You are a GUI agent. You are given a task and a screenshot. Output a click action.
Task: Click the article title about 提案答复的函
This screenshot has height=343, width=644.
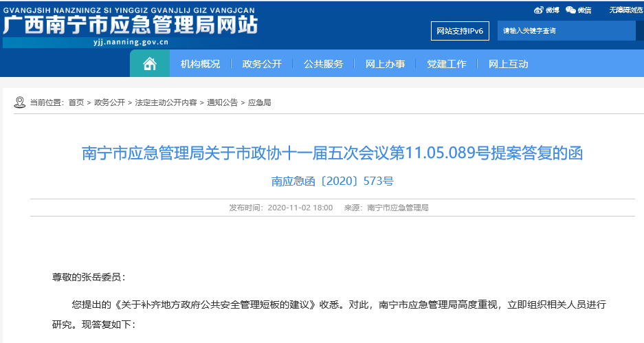coord(332,153)
